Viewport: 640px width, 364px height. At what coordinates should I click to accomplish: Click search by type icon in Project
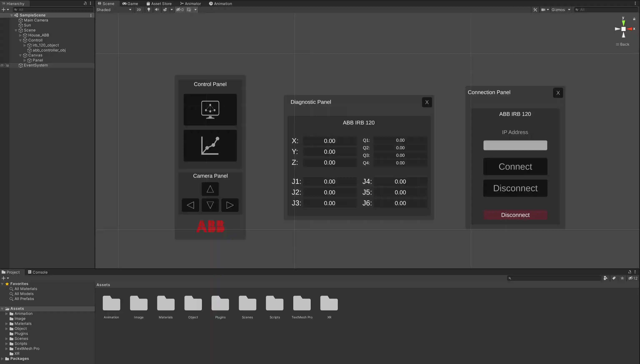coord(605,278)
